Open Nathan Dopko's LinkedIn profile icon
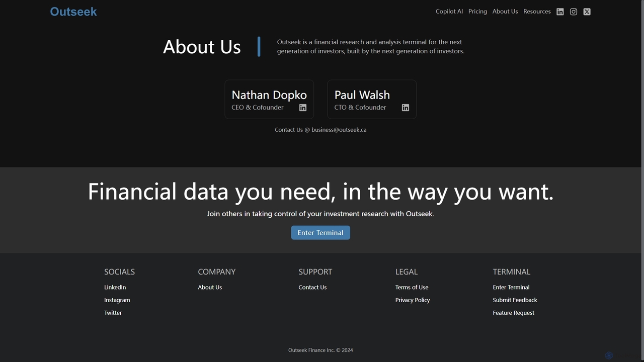The width and height of the screenshot is (644, 362). [x=303, y=108]
